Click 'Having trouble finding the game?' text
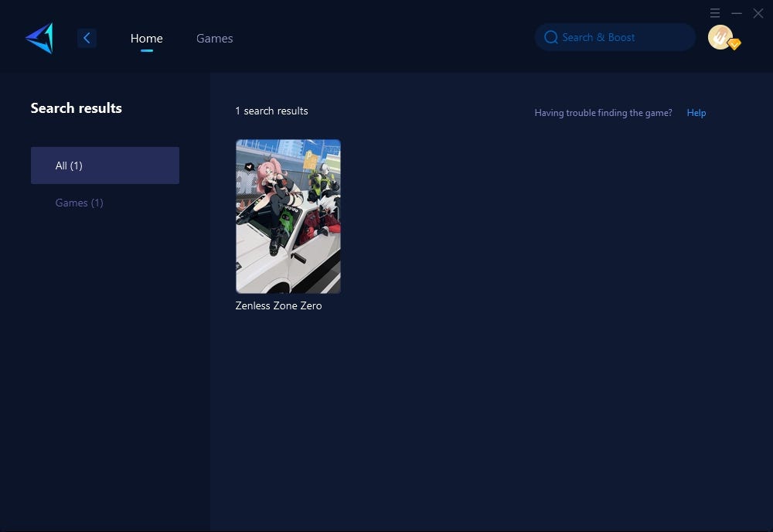773x532 pixels. tap(603, 112)
